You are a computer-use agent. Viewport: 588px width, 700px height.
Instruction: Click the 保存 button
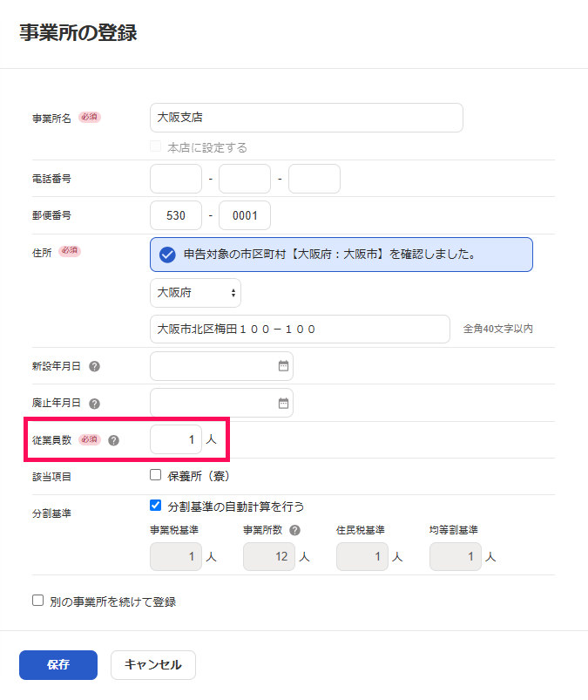[58, 665]
